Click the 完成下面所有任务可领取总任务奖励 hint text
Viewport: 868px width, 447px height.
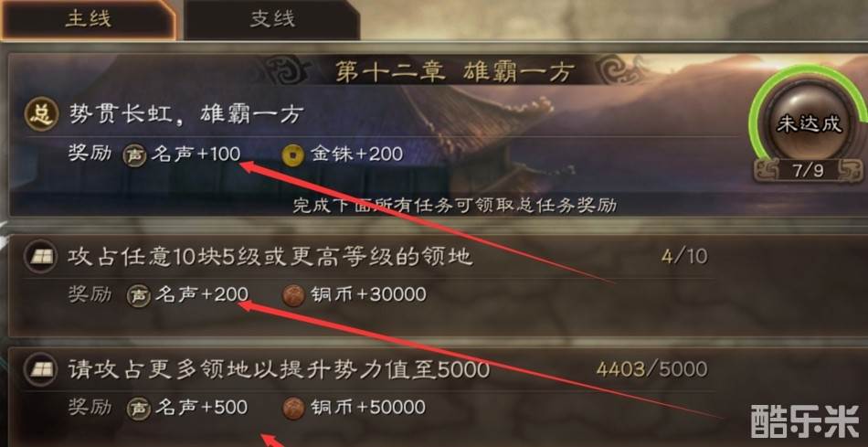point(454,206)
